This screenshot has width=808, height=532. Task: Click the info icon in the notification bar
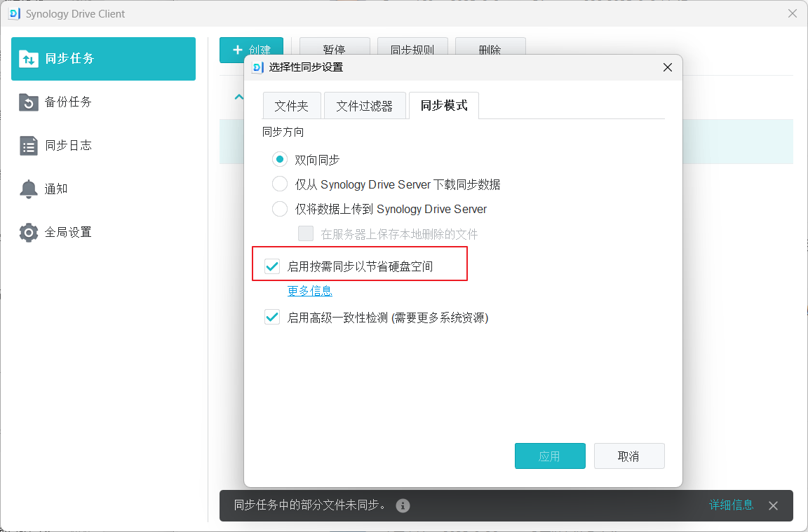click(403, 506)
